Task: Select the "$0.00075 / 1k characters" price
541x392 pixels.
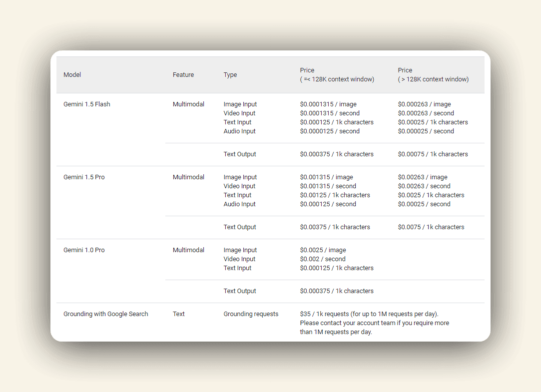Action: pyautogui.click(x=433, y=154)
